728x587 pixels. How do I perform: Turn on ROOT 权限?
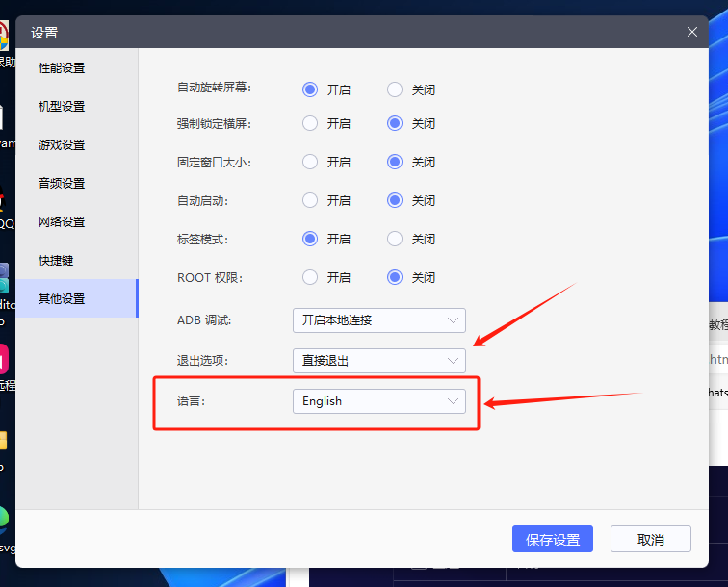point(310,277)
